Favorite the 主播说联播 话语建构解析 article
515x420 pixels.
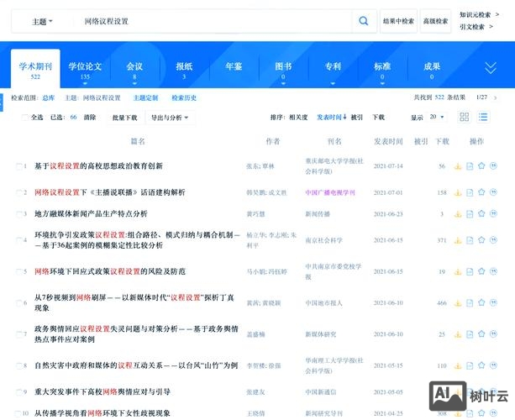click(481, 192)
